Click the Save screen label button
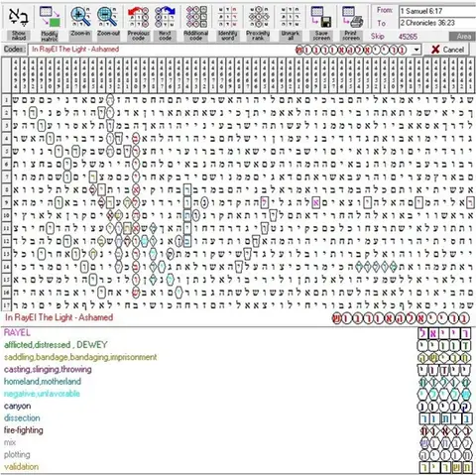The width and height of the screenshot is (476, 475). pyautogui.click(x=321, y=36)
